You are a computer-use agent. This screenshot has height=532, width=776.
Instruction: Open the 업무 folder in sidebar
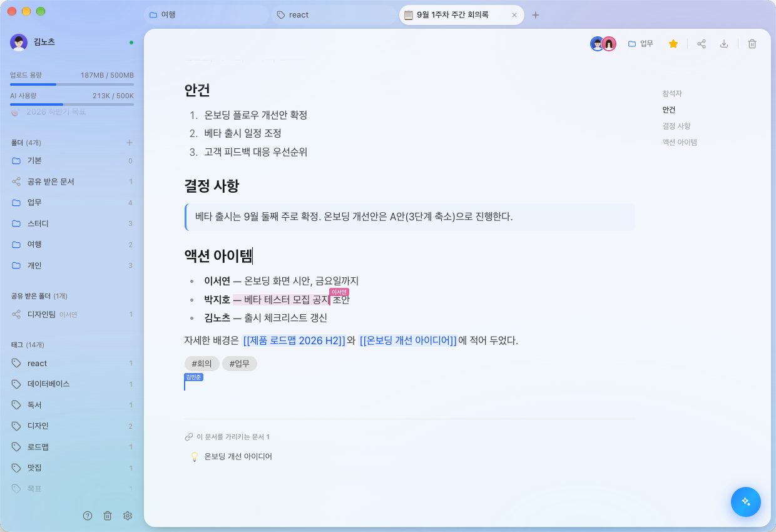pyautogui.click(x=72, y=203)
